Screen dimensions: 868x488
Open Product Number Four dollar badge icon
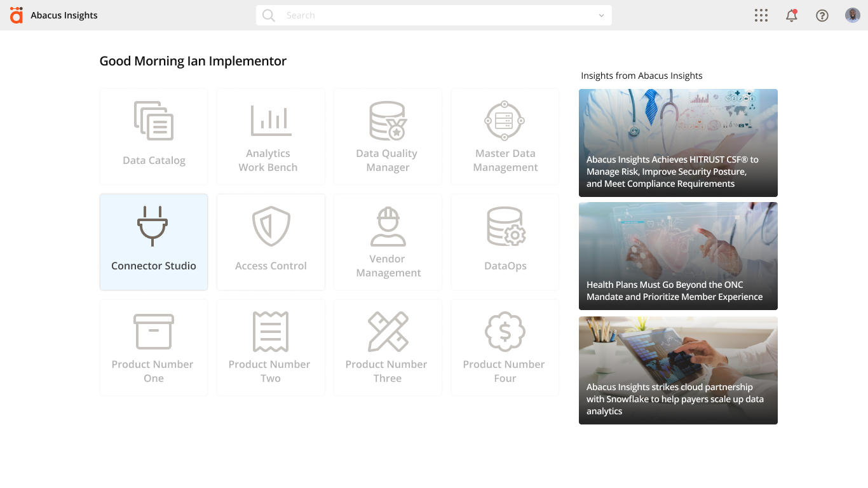505,332
